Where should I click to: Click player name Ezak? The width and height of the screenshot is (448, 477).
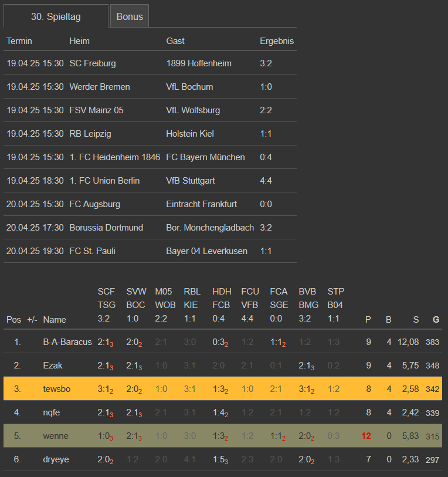pos(53,366)
